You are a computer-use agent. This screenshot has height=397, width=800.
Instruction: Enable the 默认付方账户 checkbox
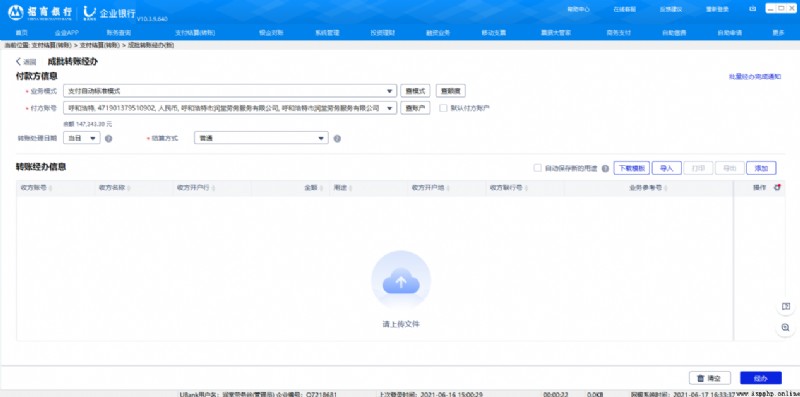click(443, 108)
